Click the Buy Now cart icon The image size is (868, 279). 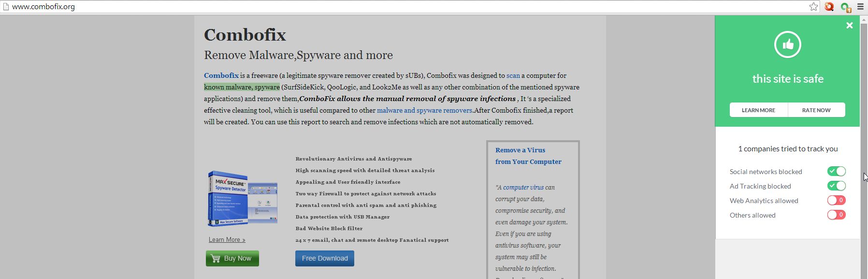[216, 258]
